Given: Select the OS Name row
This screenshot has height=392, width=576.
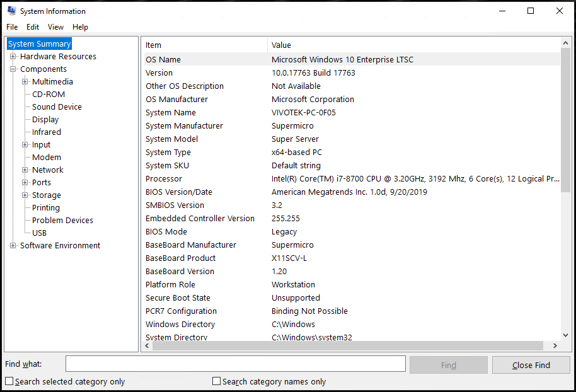Looking at the screenshot, I should point(352,59).
